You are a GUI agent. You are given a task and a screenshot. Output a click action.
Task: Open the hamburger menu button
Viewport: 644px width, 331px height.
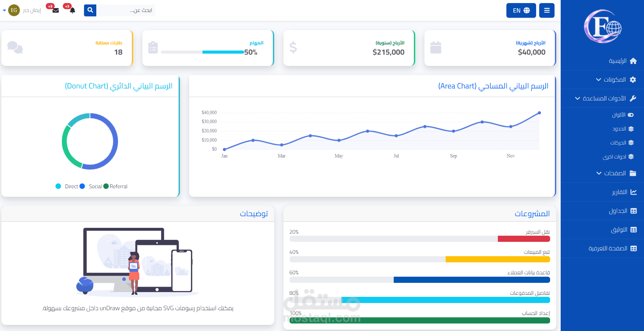tap(547, 10)
